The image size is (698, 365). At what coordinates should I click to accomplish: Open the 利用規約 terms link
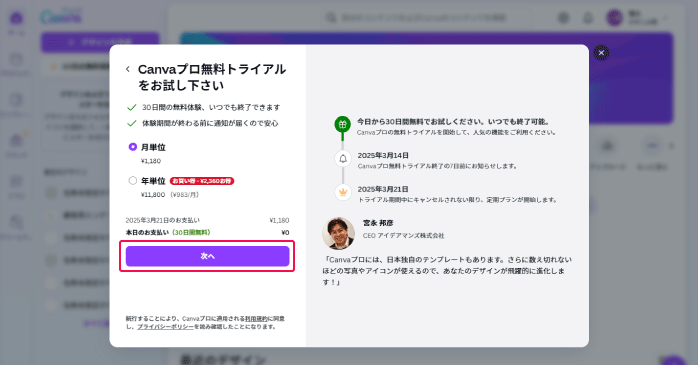point(256,319)
